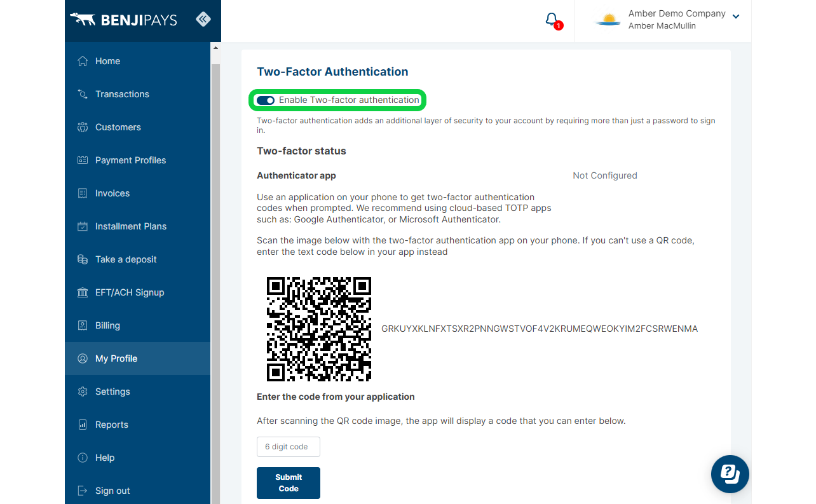This screenshot has width=816, height=504.
Task: Click the GRKUYXKLNFXT text secret code
Action: pos(540,329)
